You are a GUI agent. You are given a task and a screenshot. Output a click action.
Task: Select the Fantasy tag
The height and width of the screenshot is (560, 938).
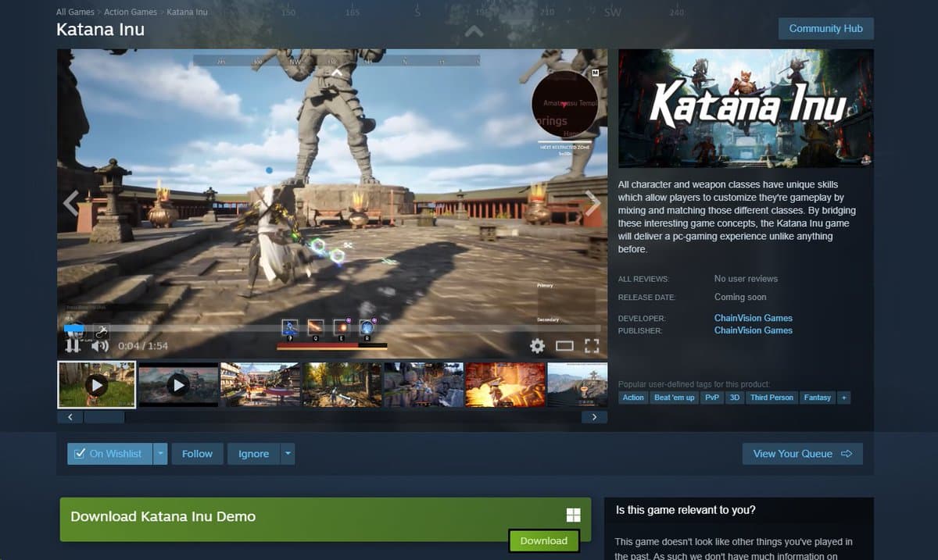[818, 398]
